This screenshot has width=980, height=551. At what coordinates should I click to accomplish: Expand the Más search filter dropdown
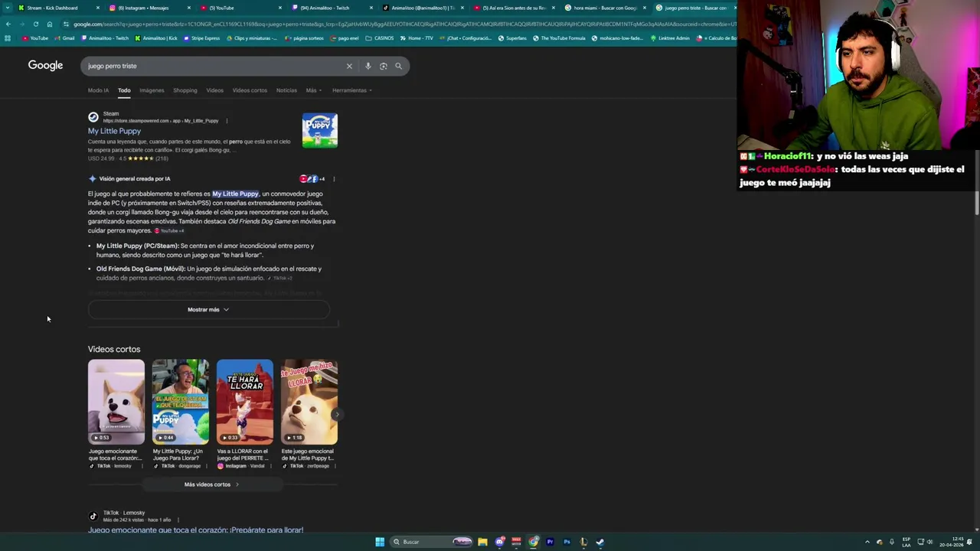click(314, 90)
